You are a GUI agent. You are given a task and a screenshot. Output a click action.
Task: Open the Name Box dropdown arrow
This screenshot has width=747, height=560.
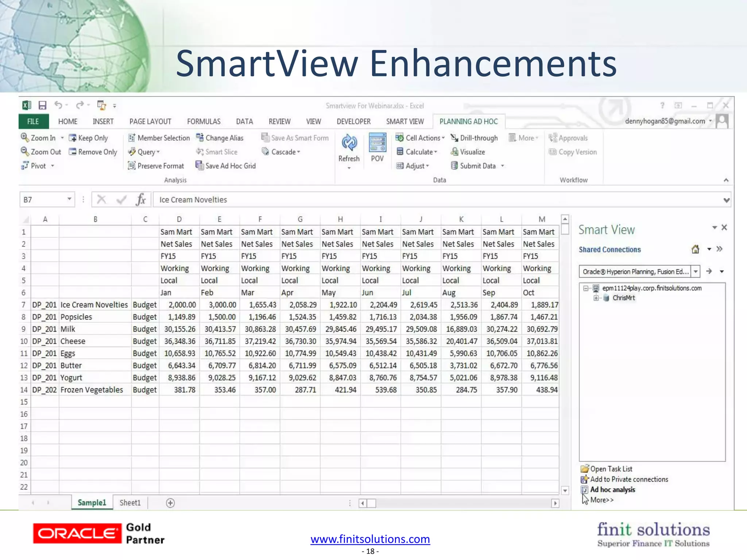[x=69, y=199]
